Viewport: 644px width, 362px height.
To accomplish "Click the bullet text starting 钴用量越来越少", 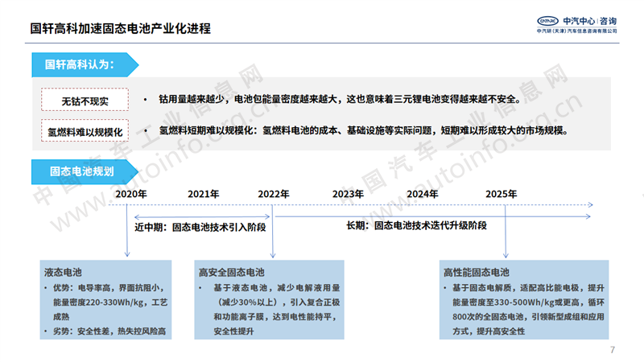I will (x=340, y=99).
